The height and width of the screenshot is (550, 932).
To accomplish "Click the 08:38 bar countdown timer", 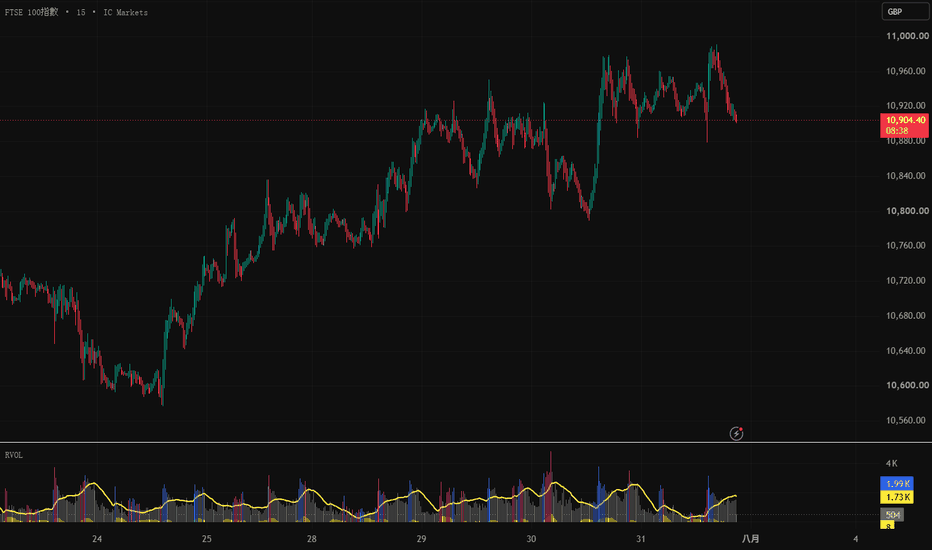I will [897, 131].
